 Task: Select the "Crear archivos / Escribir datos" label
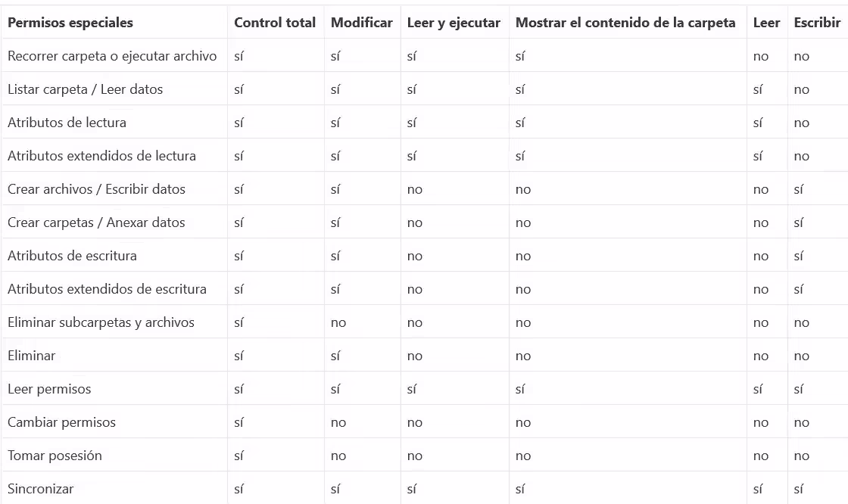(x=96, y=189)
